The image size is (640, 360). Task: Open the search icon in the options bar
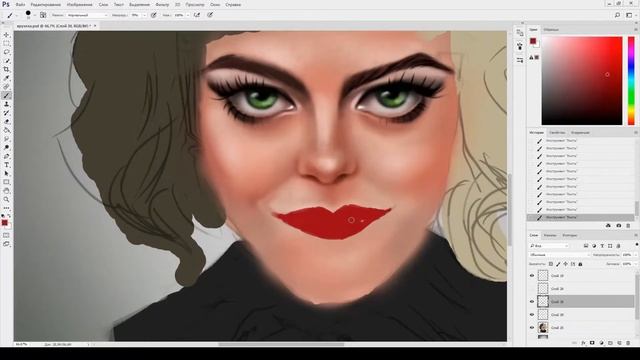click(617, 15)
